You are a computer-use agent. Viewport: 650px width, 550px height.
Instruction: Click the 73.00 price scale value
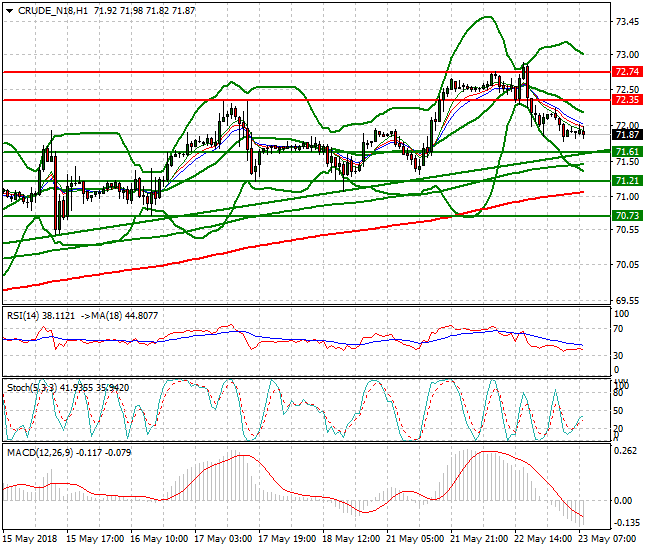(627, 55)
